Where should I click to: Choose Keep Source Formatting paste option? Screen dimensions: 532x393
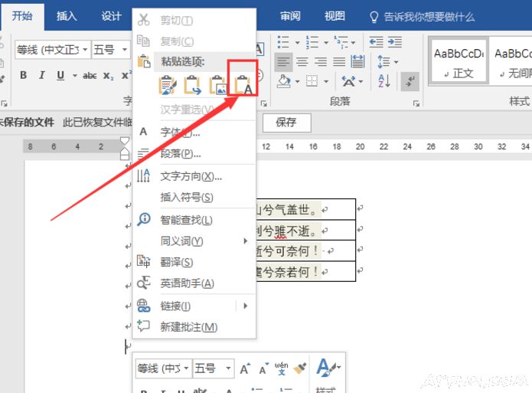click(x=167, y=84)
